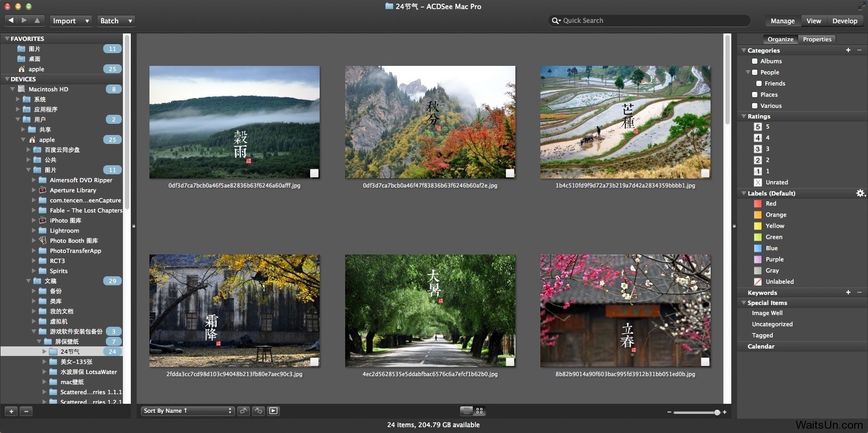Collapse Macintosh HD tree node

click(x=12, y=89)
